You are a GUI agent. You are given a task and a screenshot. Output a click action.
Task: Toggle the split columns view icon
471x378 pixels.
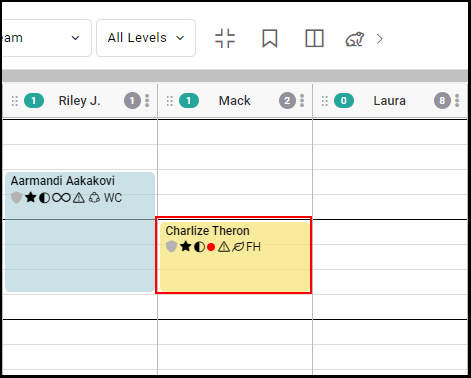pos(314,38)
